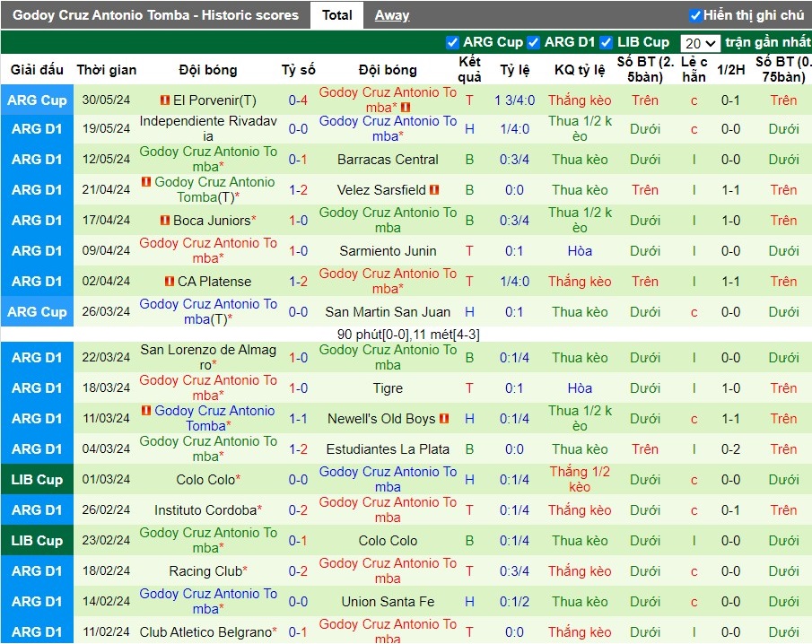Select the date 09/04/24
This screenshot has height=644, width=812.
106,250
